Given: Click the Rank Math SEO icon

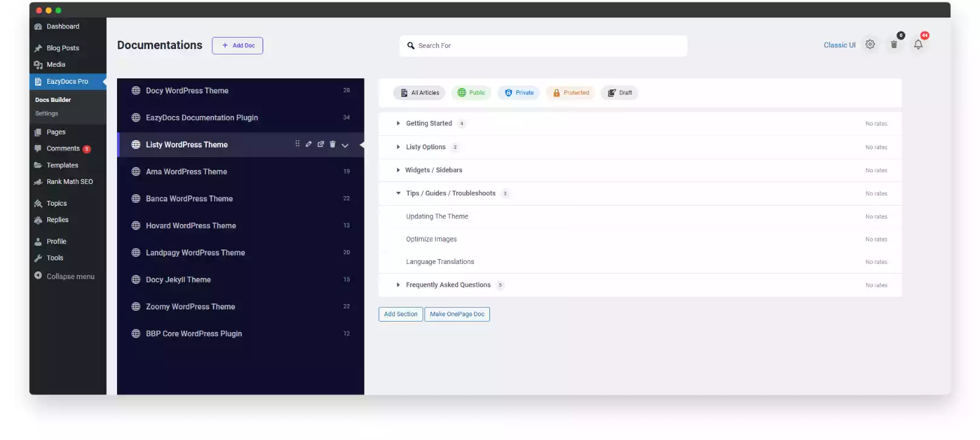Looking at the screenshot, I should tap(38, 182).
